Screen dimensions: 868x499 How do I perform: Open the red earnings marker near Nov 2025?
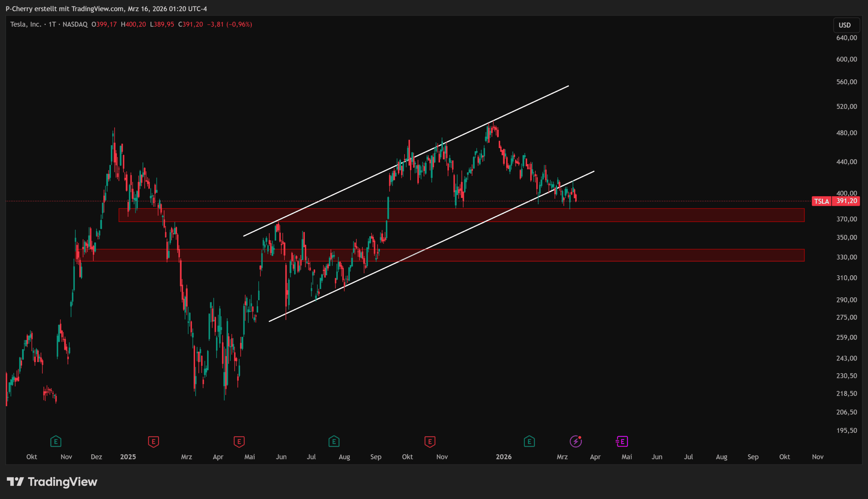point(430,441)
